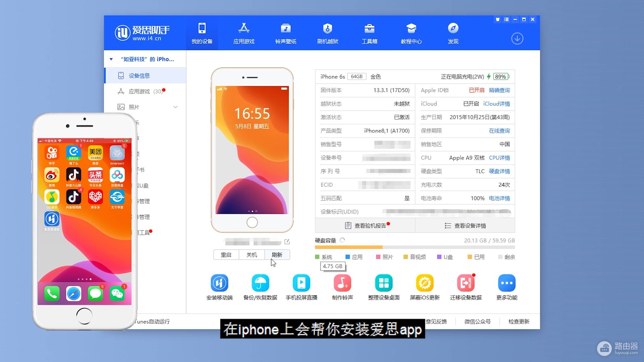The width and height of the screenshot is (644, 362).
Task: Click the device preview lock screen
Action: tap(252, 150)
